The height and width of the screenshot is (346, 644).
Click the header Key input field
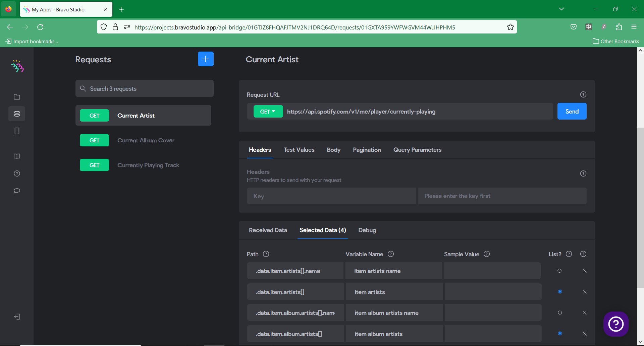click(331, 196)
